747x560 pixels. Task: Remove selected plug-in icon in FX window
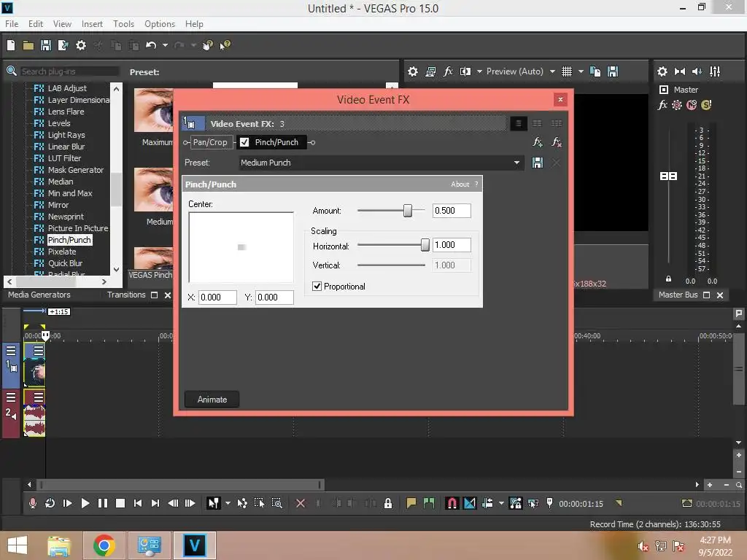[x=556, y=142]
